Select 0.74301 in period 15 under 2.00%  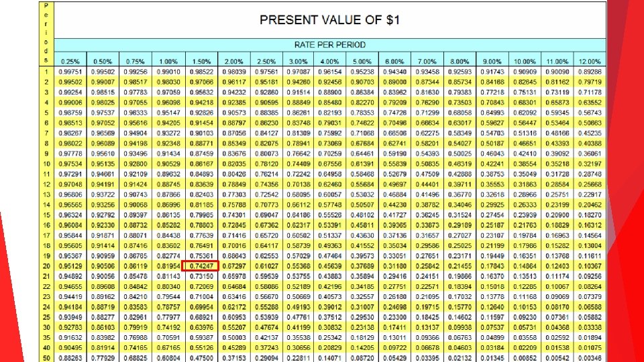pos(233,215)
